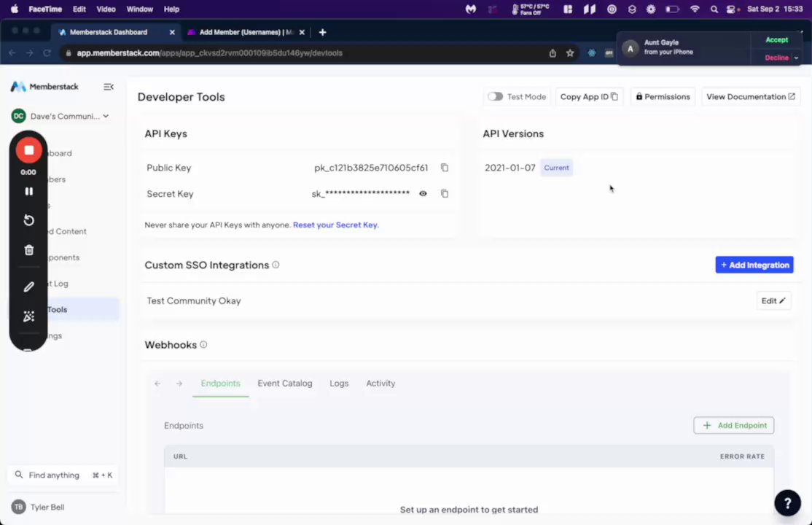The width and height of the screenshot is (812, 525).
Task: Click the address bar URL
Action: click(x=209, y=52)
